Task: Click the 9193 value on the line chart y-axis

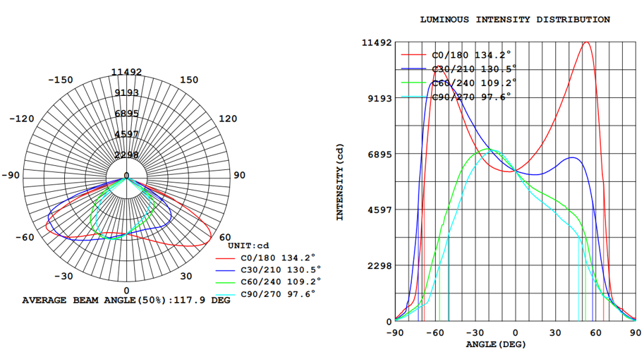Action: (x=379, y=99)
